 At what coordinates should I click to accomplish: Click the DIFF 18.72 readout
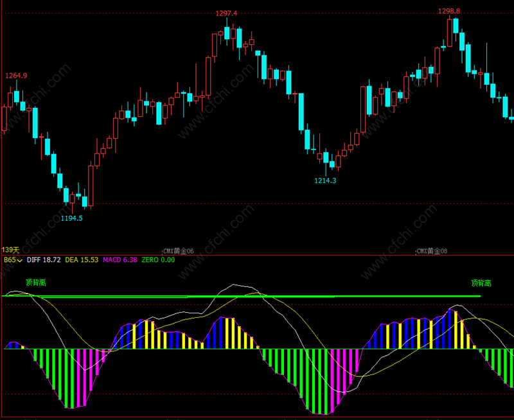pos(44,260)
